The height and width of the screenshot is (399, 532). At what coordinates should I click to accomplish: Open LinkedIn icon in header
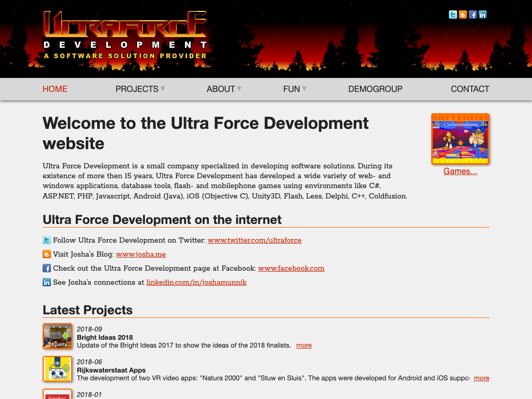(483, 15)
